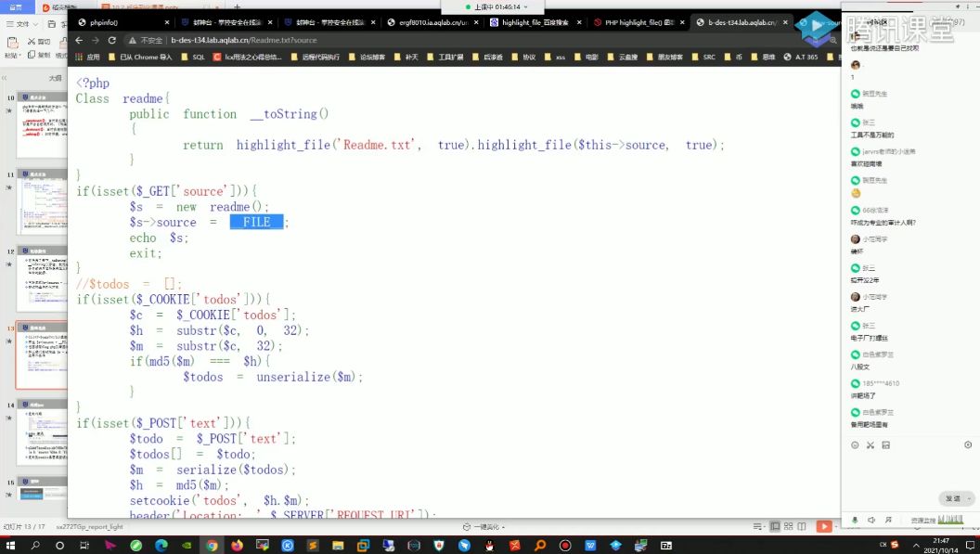Toggle the speaker volume icon in classroom bar
This screenshot has width=980, height=554.
871,521
